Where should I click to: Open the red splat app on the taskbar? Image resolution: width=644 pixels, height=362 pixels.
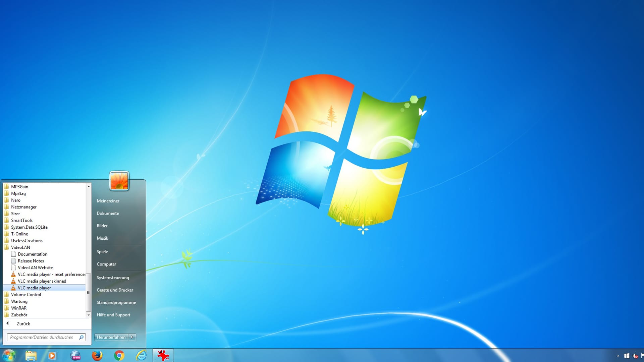tap(163, 355)
